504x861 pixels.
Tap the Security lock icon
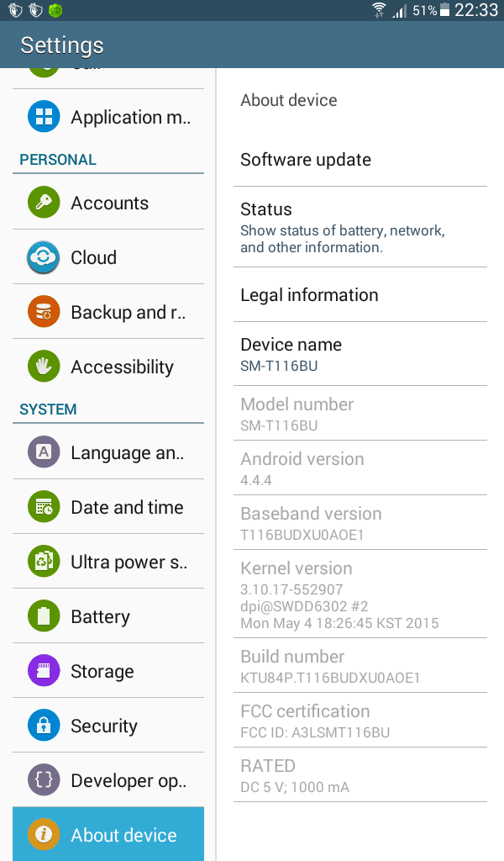coord(44,726)
